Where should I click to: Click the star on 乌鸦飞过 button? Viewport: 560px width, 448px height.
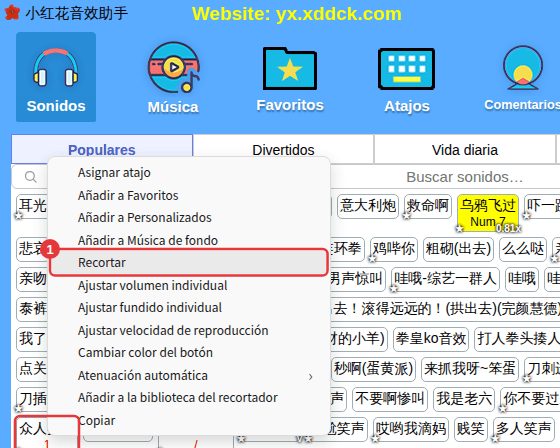point(460,228)
